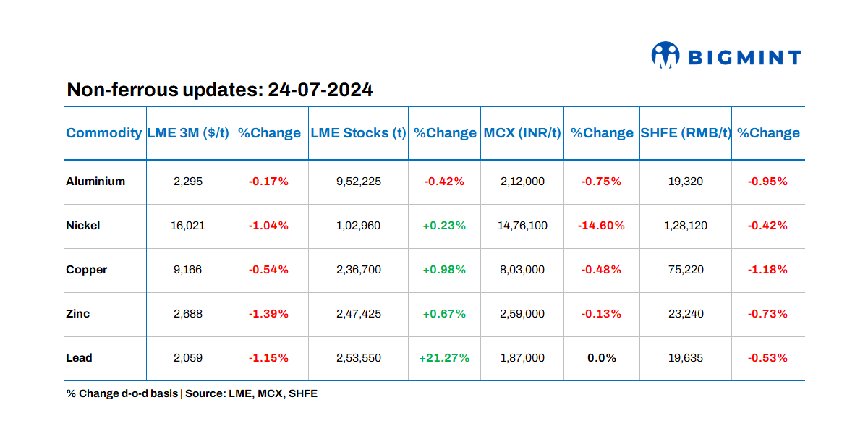The image size is (868, 434).
Task: Select the Zinc row label
Action: (78, 314)
